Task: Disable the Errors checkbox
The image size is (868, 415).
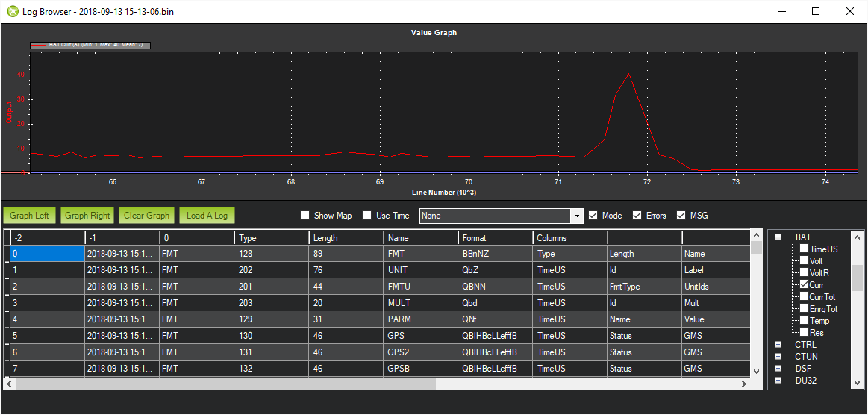Action: 637,216
